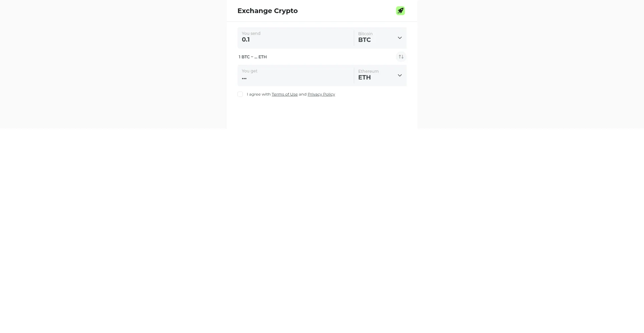Click the Exchange Crypto heading
Viewport: 644px width, 333px height.
point(267,11)
